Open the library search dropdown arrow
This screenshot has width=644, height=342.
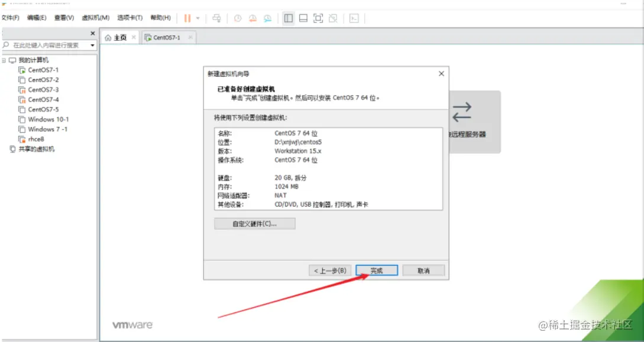pos(92,45)
